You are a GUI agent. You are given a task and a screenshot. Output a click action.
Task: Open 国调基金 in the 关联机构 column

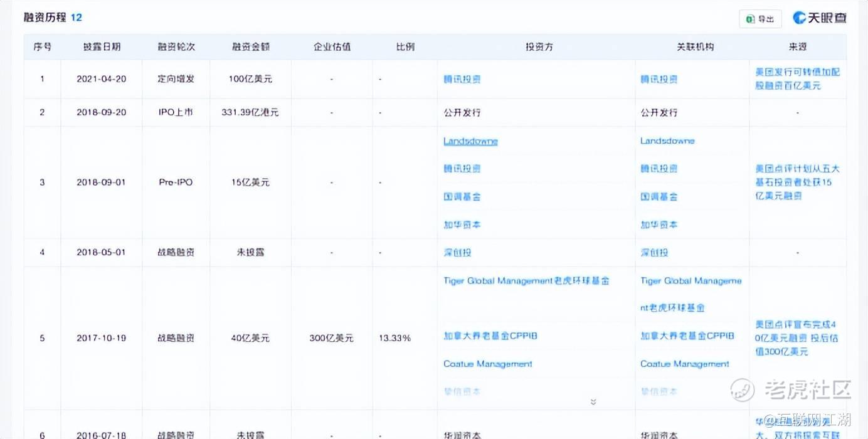coord(659,197)
